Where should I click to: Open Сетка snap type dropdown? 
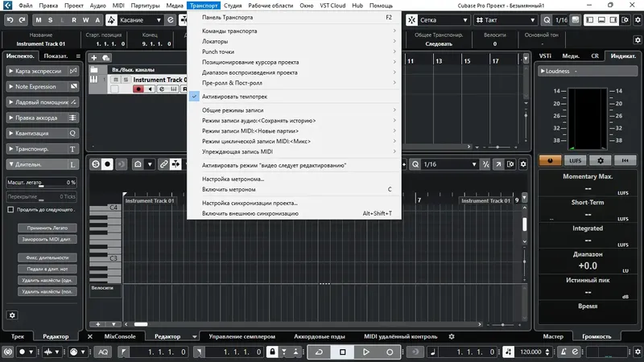tap(444, 19)
